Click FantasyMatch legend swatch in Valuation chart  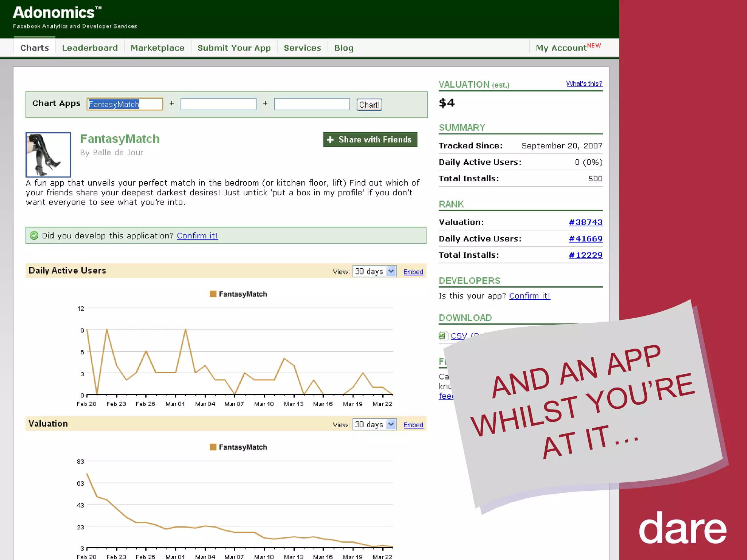(x=213, y=447)
